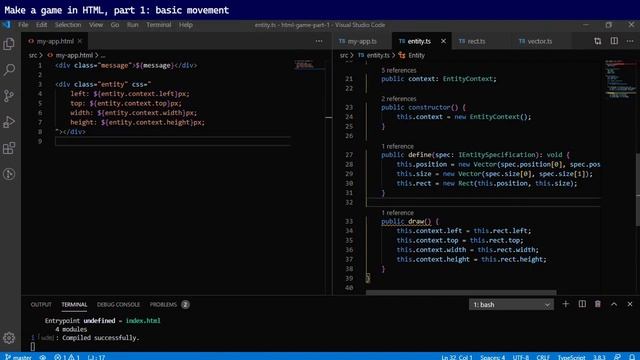Viewport: 640px width, 360px height.
Task: Split the terminal panel
Action: pos(582,304)
